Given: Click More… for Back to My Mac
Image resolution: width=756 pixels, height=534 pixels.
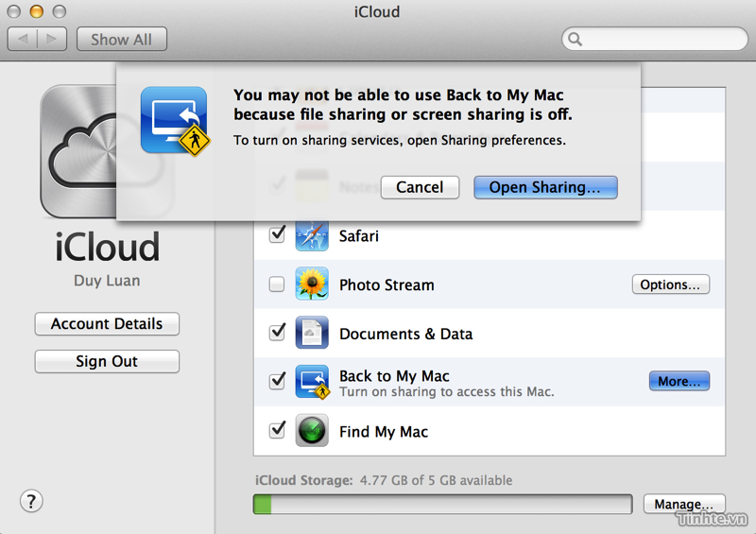Looking at the screenshot, I should 679,381.
